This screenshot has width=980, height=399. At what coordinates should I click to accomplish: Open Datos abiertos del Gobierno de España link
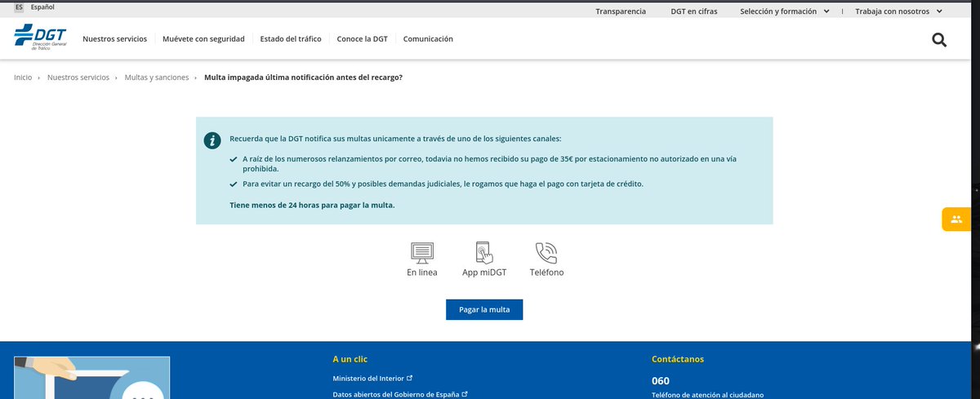click(x=396, y=394)
